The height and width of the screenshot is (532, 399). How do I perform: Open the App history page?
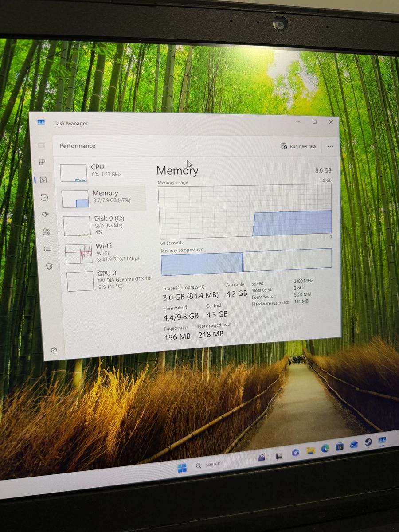[x=44, y=197]
